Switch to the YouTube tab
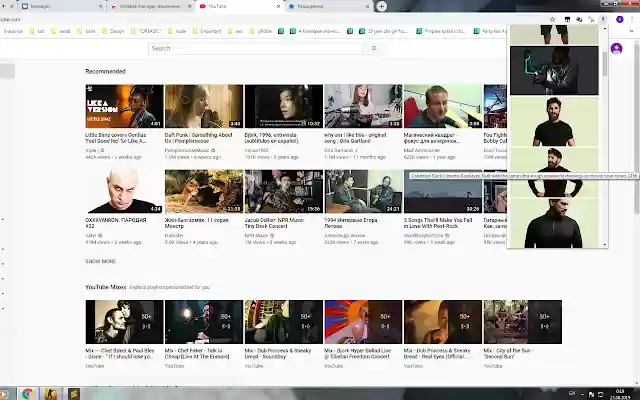This screenshot has height=400, width=640. (x=240, y=7)
